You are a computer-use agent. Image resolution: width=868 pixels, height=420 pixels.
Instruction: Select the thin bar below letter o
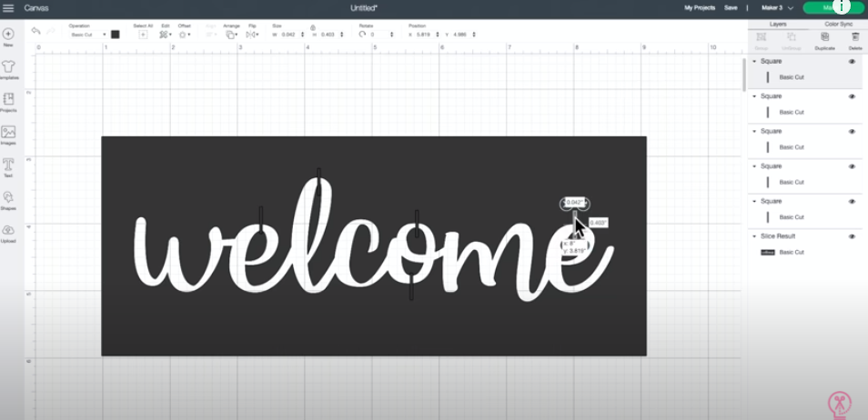point(411,286)
